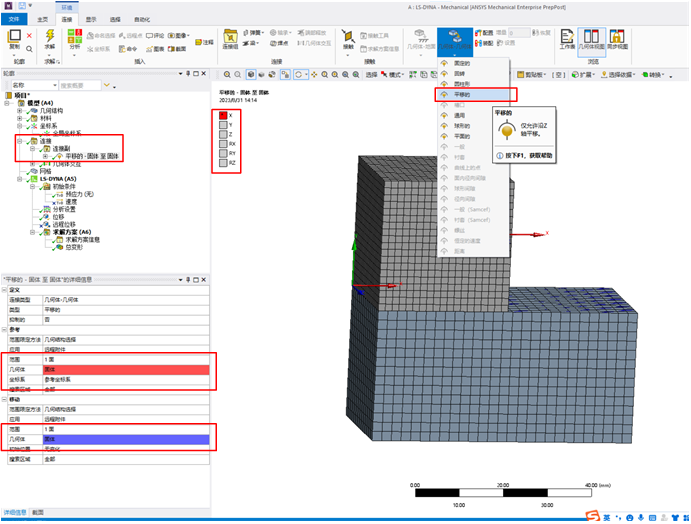The height and width of the screenshot is (524, 691).
Task: Click the 图表 chart icon
Action: click(150, 49)
